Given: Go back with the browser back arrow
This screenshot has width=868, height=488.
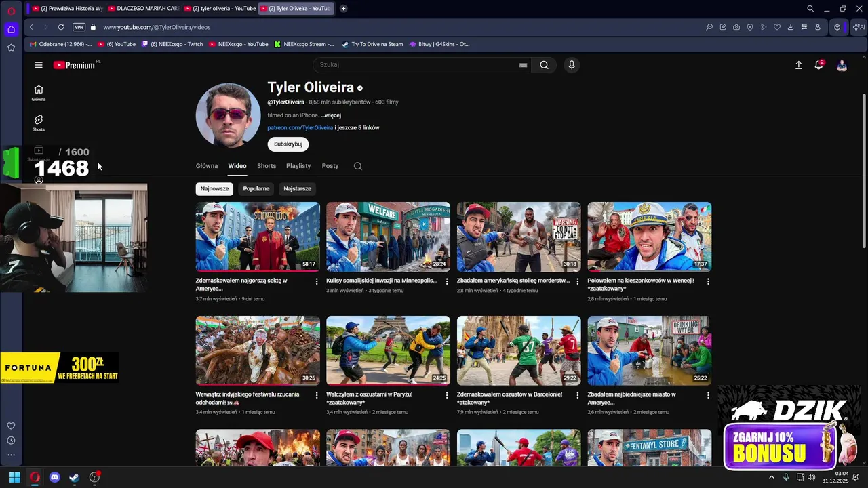Looking at the screenshot, I should (x=31, y=27).
